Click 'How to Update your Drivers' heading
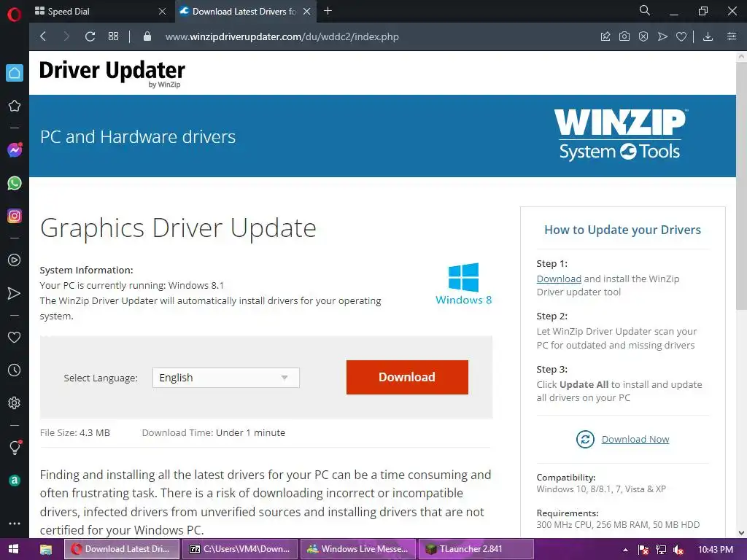This screenshot has height=560, width=747. pos(623,230)
